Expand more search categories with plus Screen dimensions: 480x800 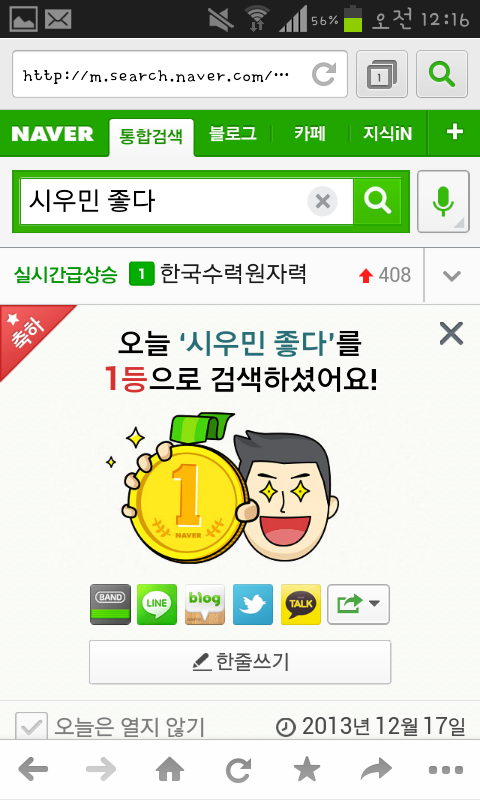(454, 132)
